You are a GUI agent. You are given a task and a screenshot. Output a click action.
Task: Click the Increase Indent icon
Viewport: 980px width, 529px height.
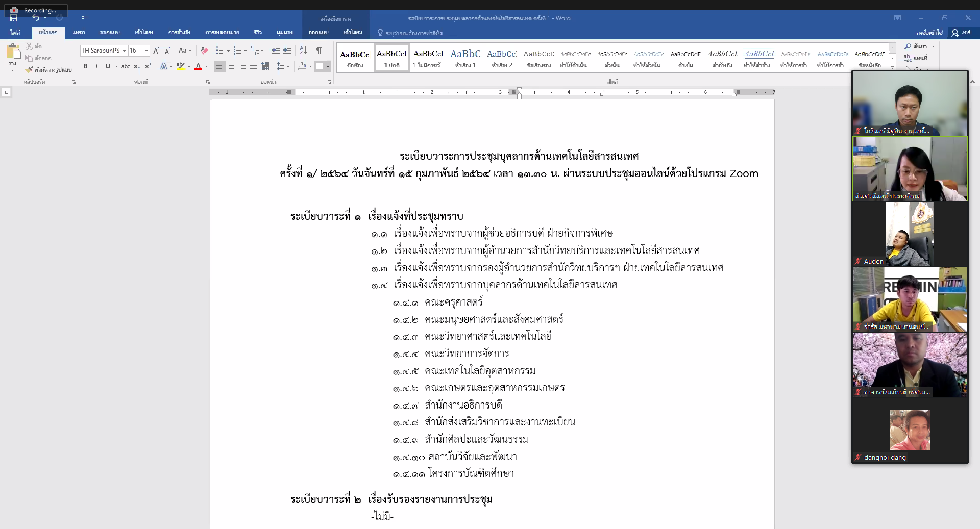287,51
